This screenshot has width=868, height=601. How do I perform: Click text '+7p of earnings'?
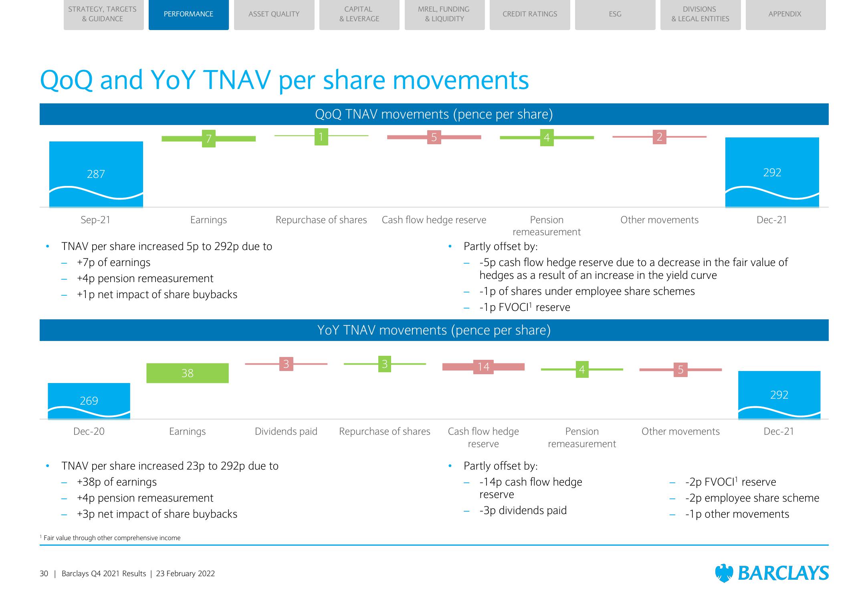coord(114,262)
